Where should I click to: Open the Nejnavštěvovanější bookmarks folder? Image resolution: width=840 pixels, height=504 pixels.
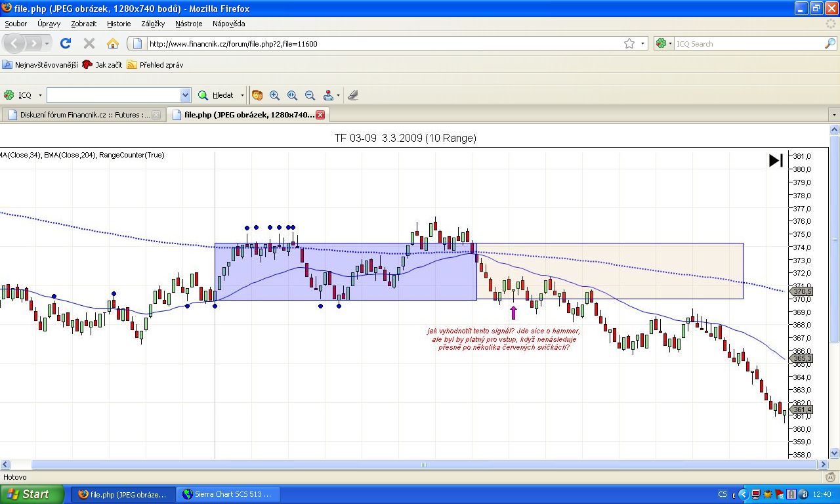click(x=41, y=65)
